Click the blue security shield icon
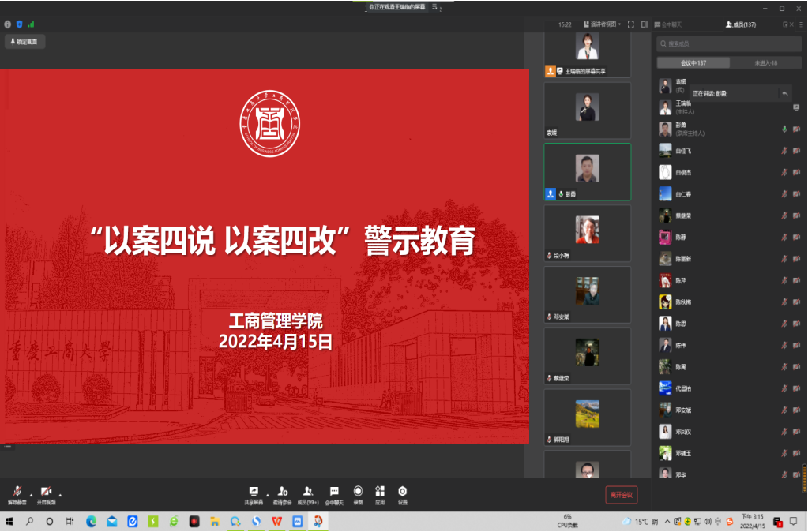The image size is (808, 532). pos(19,24)
